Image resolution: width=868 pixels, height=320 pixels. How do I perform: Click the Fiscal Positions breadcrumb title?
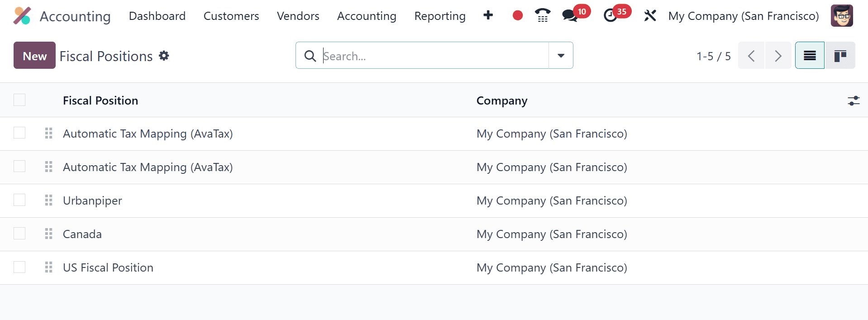tap(106, 56)
